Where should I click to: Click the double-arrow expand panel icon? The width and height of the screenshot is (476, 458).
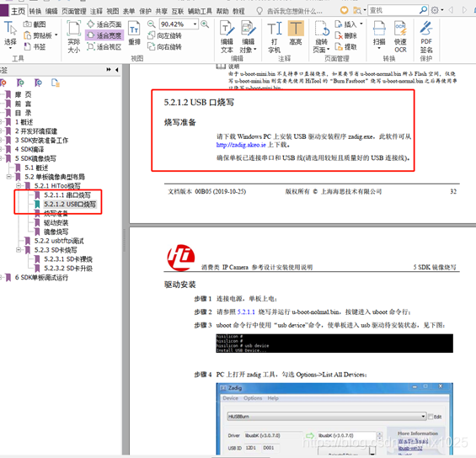tap(109, 70)
